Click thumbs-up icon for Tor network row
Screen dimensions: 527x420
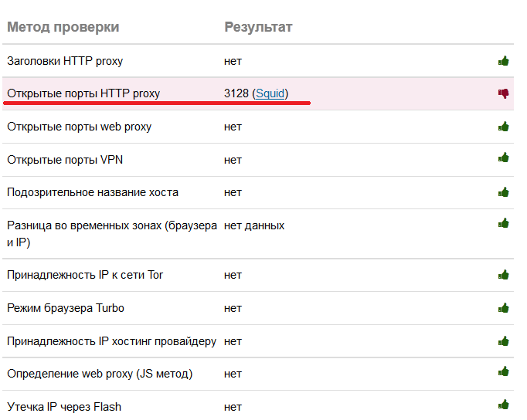pyautogui.click(x=503, y=275)
